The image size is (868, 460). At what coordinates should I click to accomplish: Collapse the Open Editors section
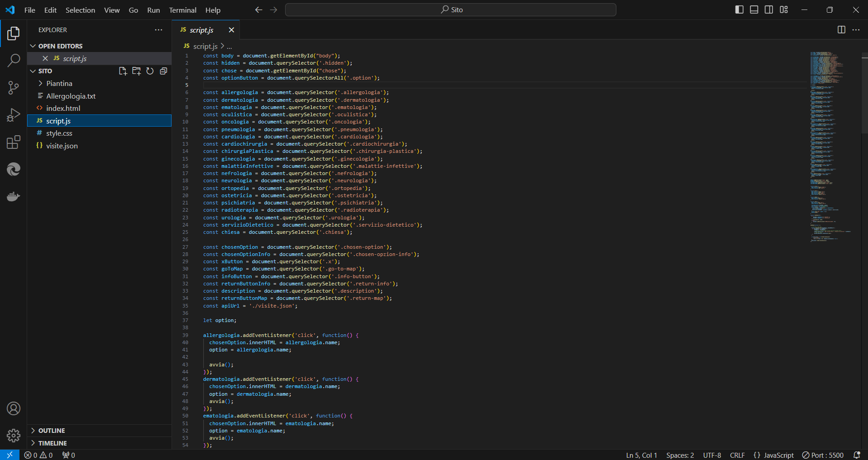(100, 46)
